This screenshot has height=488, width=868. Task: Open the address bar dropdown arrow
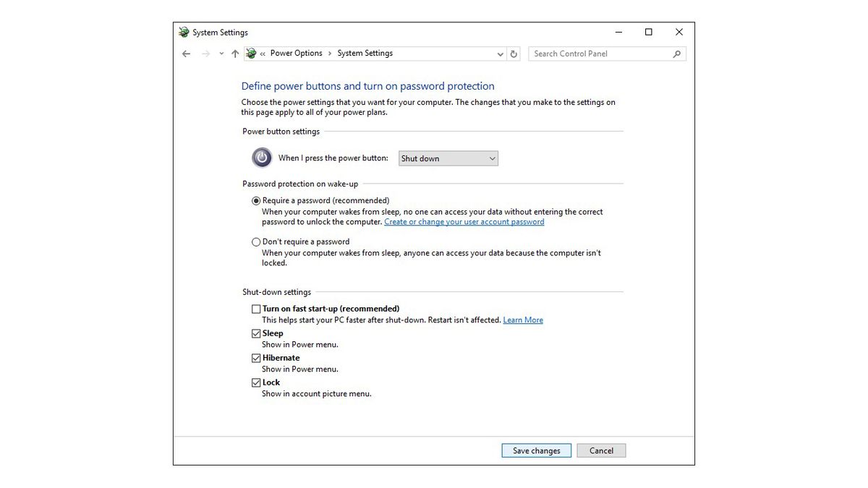(500, 53)
